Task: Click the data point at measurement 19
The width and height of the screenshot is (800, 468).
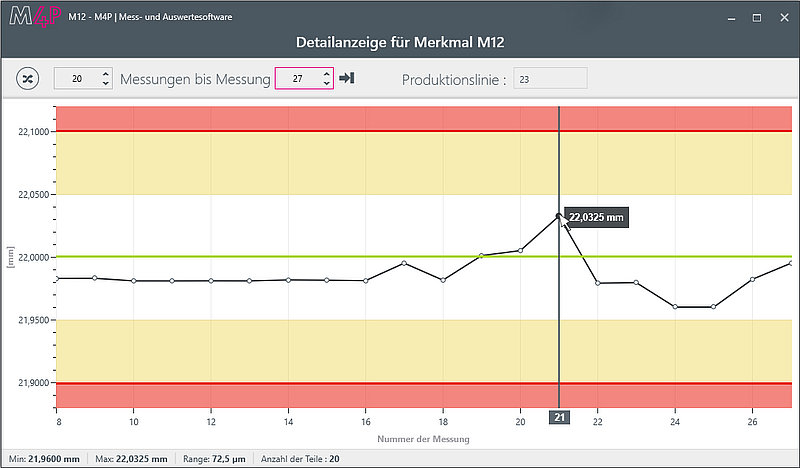Action: (481, 256)
